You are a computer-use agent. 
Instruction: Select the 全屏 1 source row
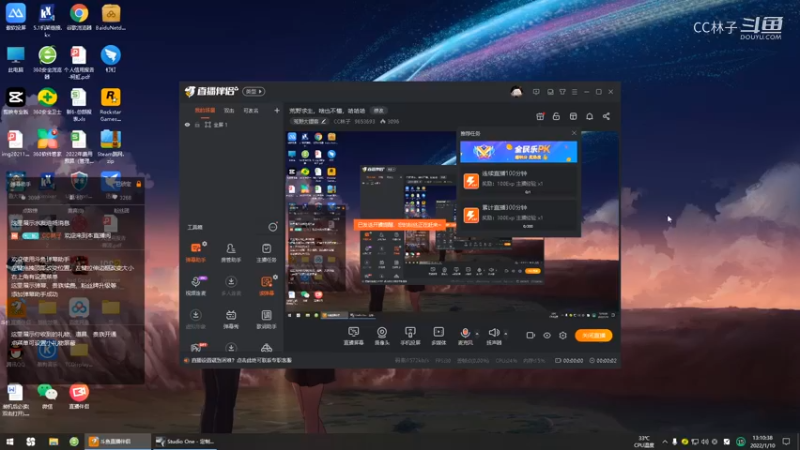(232, 124)
